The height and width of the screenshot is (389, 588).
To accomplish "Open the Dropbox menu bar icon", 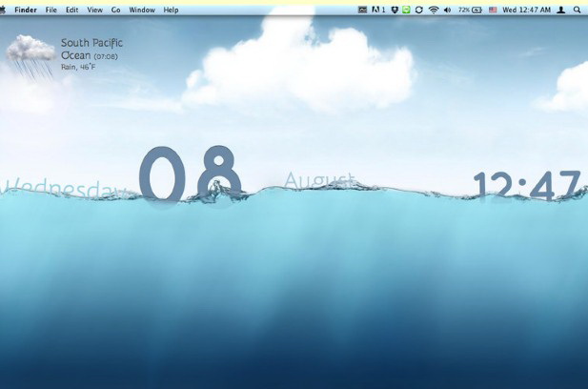I will point(394,9).
